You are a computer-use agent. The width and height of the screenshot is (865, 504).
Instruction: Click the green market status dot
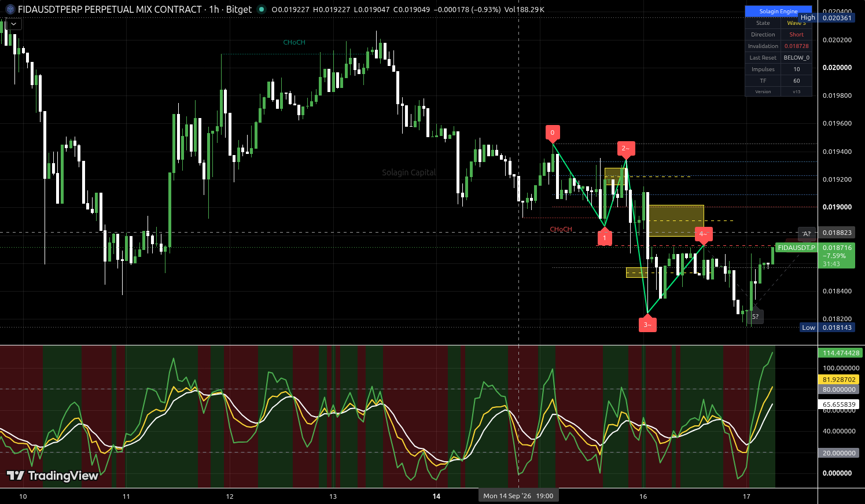coord(262,9)
